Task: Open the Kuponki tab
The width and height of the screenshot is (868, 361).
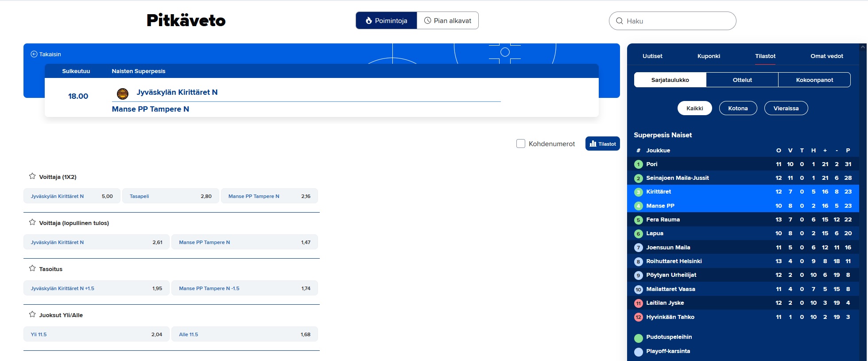Action: [x=709, y=56]
